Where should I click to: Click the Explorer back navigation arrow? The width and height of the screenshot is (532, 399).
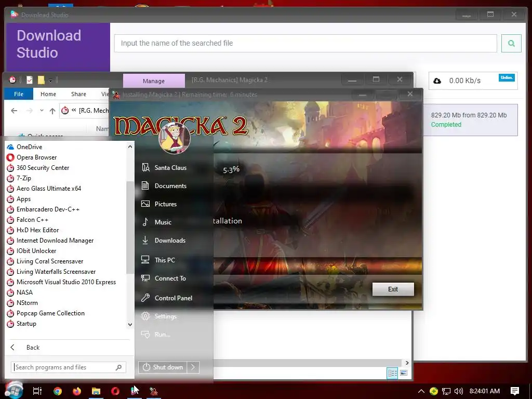[x=14, y=111]
